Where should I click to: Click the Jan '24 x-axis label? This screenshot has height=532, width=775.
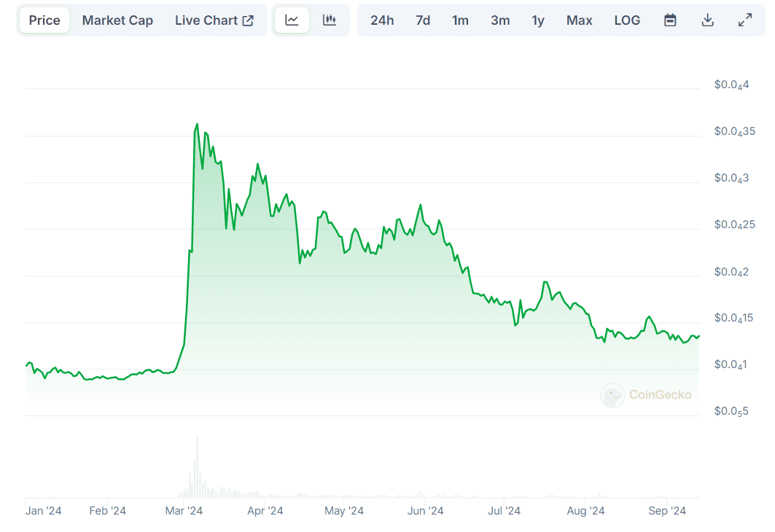[x=44, y=511]
